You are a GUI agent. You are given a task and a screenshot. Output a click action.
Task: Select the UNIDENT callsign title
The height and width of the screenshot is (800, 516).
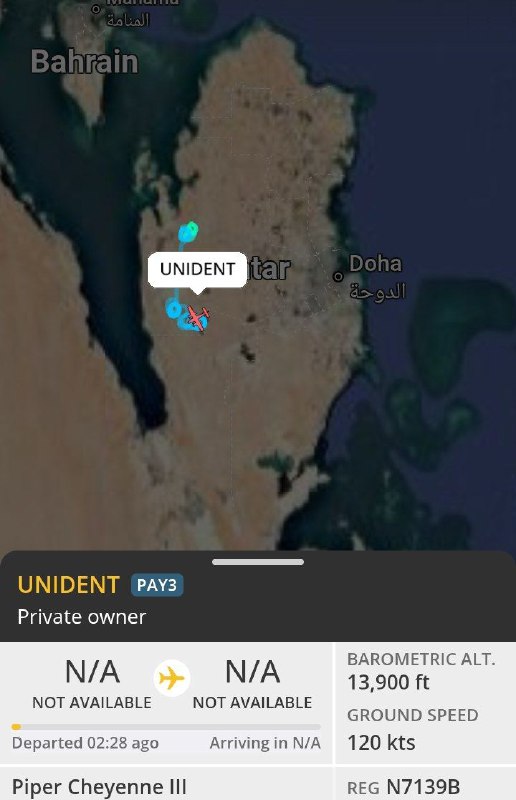coord(68,585)
